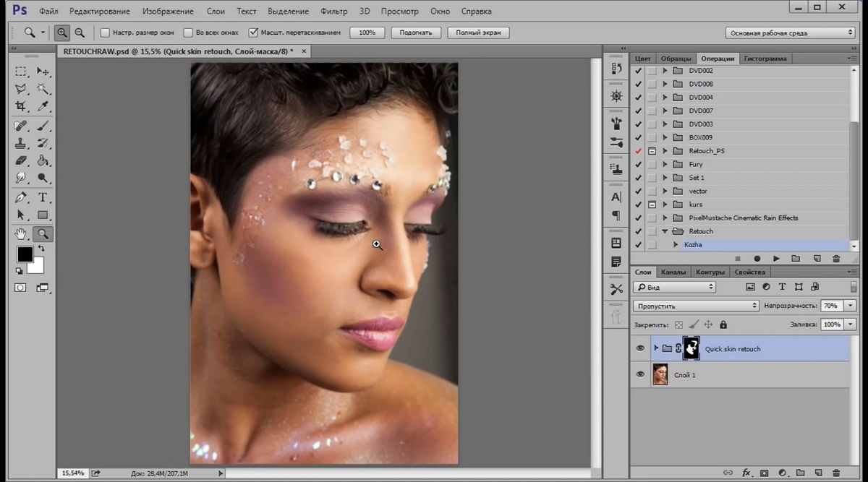Select the Smudge tool

pyautogui.click(x=21, y=178)
